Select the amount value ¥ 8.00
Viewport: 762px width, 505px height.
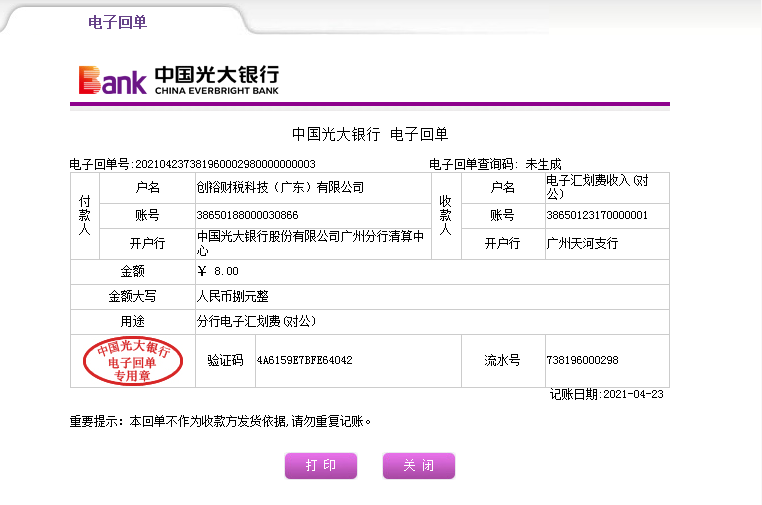tap(218, 271)
